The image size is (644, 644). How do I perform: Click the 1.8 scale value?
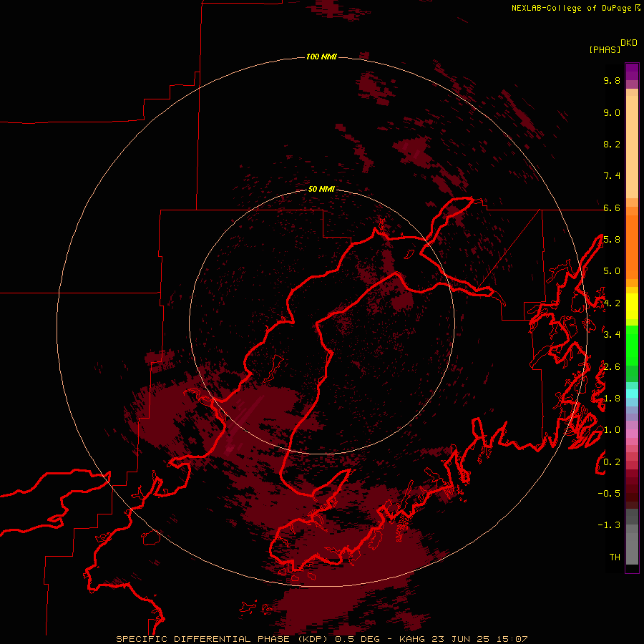pos(612,399)
